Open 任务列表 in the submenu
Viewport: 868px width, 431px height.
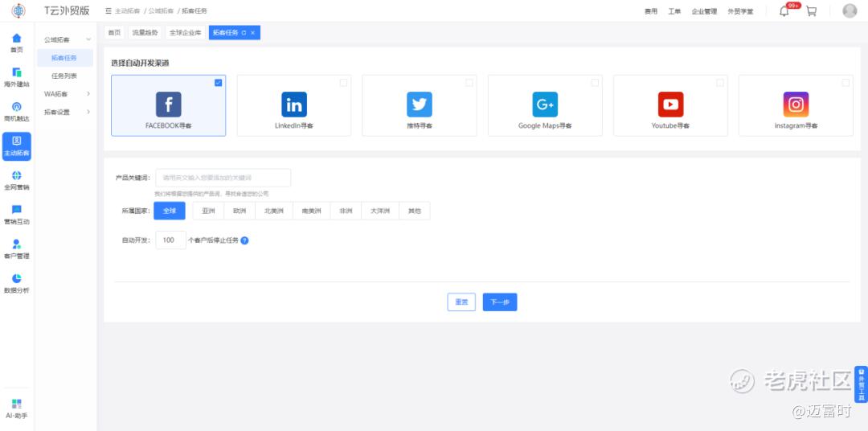(64, 76)
